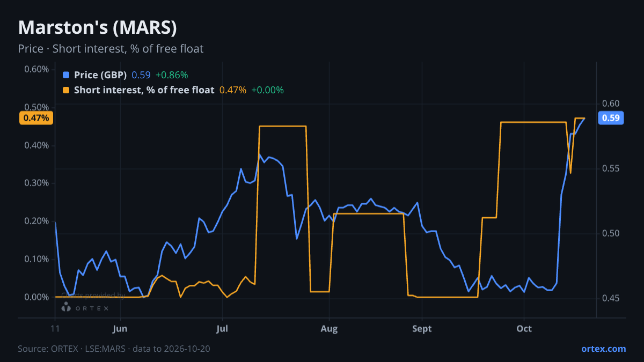The height and width of the screenshot is (362, 644).
Task: Click the 0.45 right axis label
Action: 611,298
